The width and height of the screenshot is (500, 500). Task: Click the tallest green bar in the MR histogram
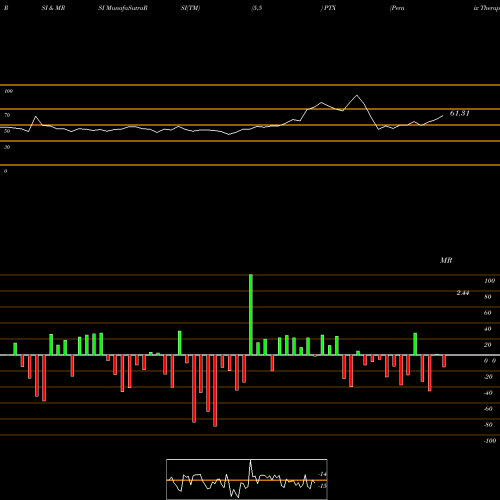(x=251, y=315)
